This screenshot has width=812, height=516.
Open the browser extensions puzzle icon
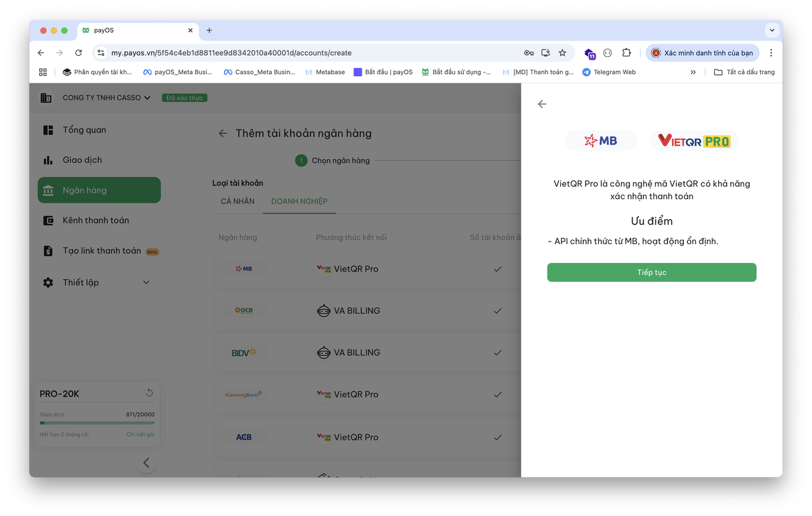point(626,53)
